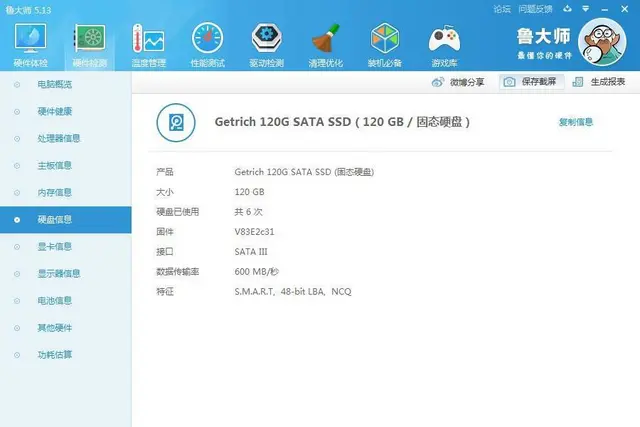Click the radio dot beside 硬盘信息
The image size is (640, 427).
coord(17,220)
